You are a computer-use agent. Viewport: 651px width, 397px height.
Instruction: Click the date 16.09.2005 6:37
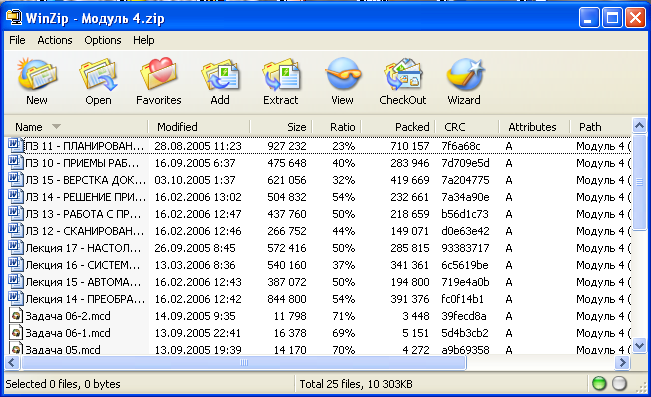coord(195,163)
